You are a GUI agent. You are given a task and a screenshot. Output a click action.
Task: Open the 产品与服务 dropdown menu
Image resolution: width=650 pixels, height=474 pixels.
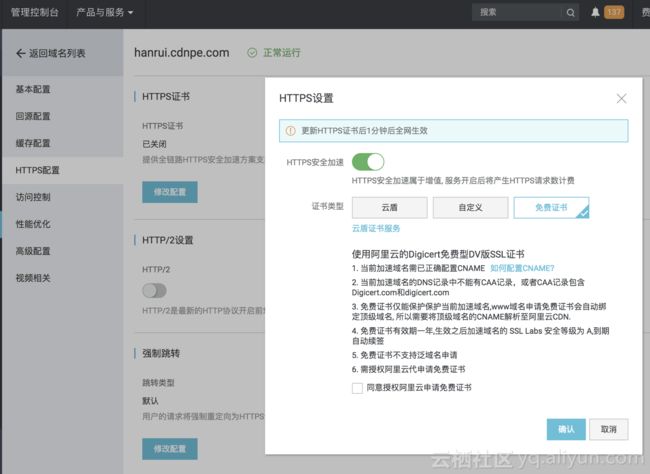[x=104, y=12]
